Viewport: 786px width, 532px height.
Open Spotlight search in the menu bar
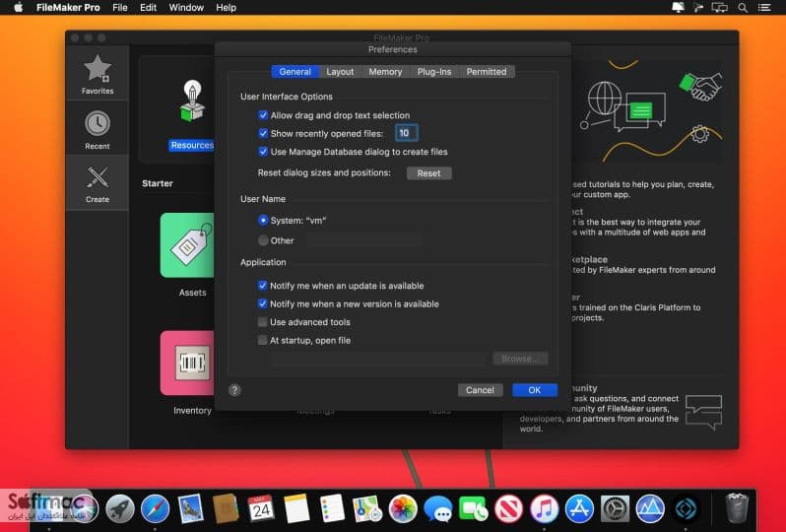[743, 8]
